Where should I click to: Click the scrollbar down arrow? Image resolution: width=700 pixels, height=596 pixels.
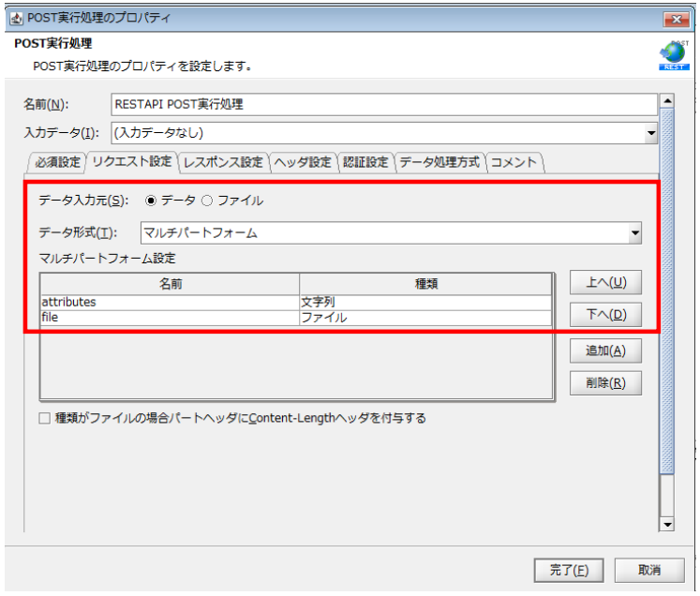click(667, 525)
